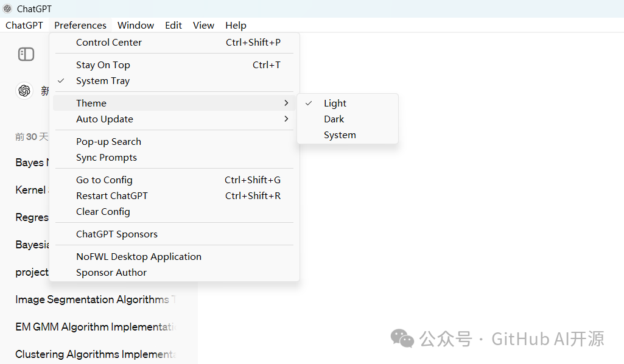
Task: Open the Help menu
Action: tap(236, 26)
